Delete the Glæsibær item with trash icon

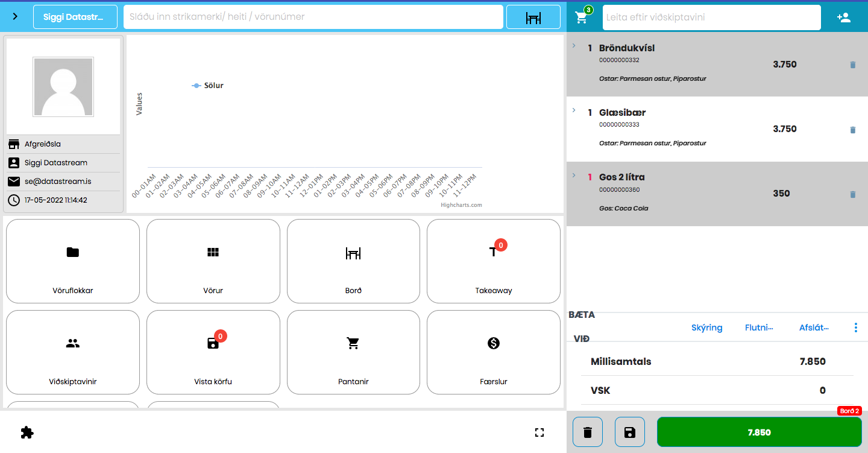(852, 130)
